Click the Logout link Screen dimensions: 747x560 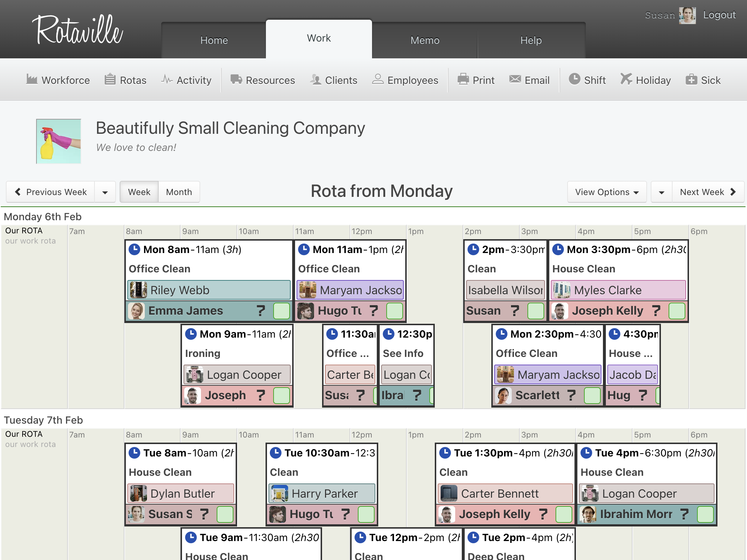pos(719,15)
